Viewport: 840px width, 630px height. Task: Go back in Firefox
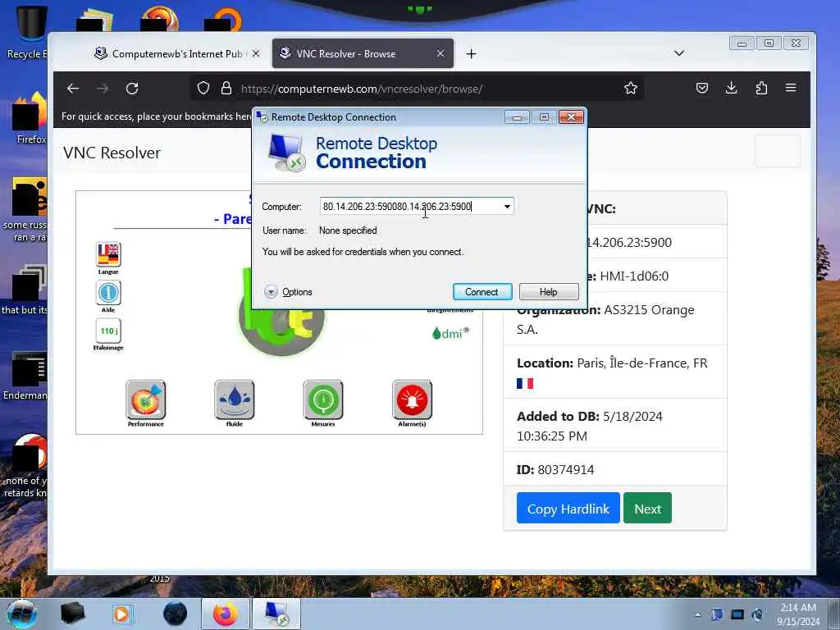click(x=73, y=89)
